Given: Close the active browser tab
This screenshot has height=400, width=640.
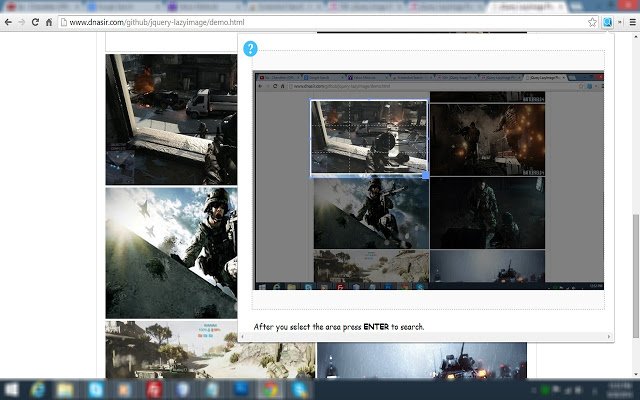Looking at the screenshot, I should click(562, 7).
